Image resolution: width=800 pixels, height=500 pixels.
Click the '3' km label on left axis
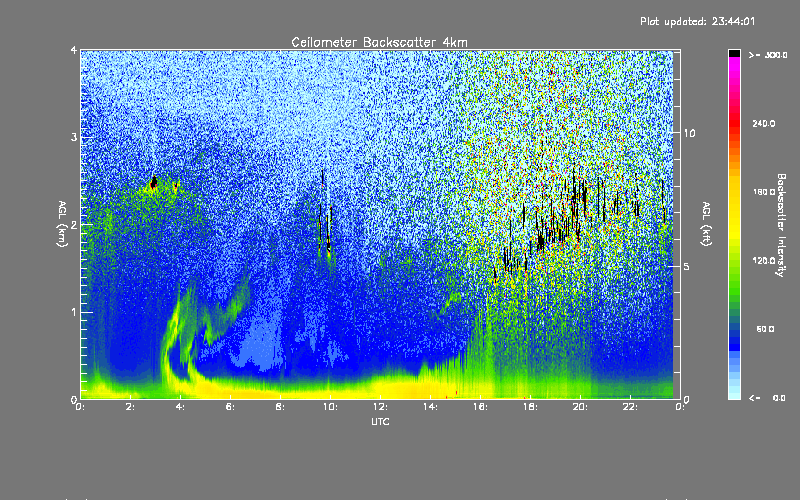[x=74, y=138]
